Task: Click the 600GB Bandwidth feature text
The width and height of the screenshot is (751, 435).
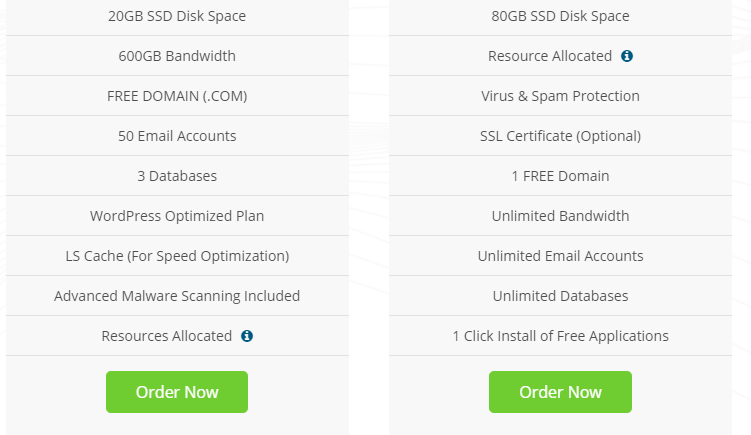Action: pos(177,56)
